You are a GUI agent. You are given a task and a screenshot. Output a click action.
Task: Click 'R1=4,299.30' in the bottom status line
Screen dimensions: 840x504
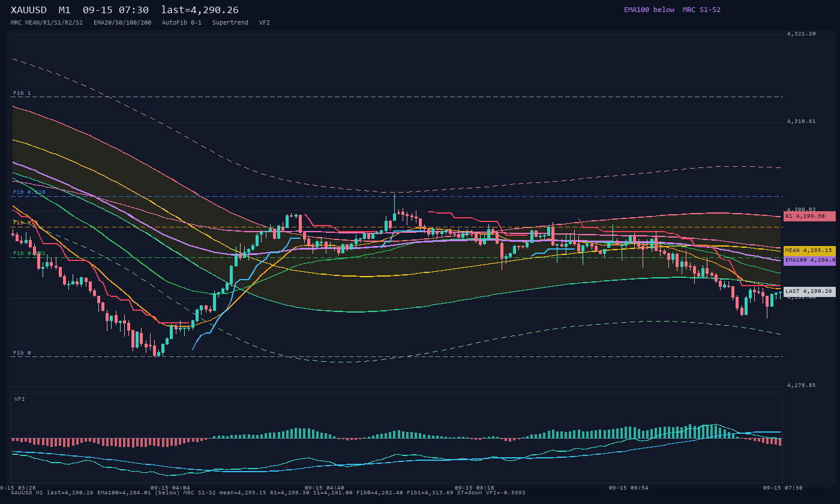click(290, 493)
